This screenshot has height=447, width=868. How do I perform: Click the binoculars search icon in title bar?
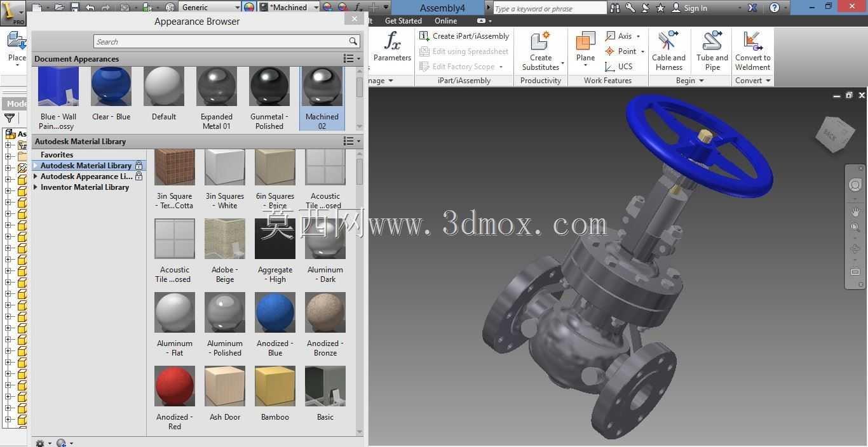615,8
